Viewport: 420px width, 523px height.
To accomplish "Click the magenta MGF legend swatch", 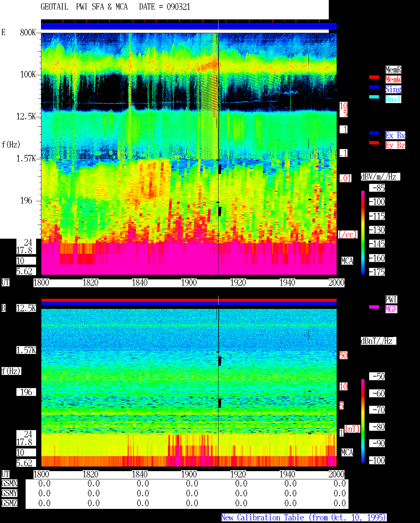I will point(374,307).
